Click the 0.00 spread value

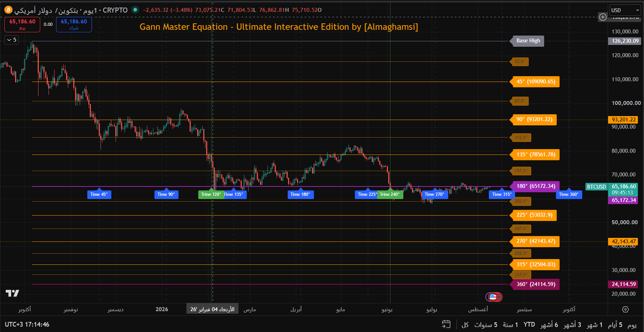48,24
